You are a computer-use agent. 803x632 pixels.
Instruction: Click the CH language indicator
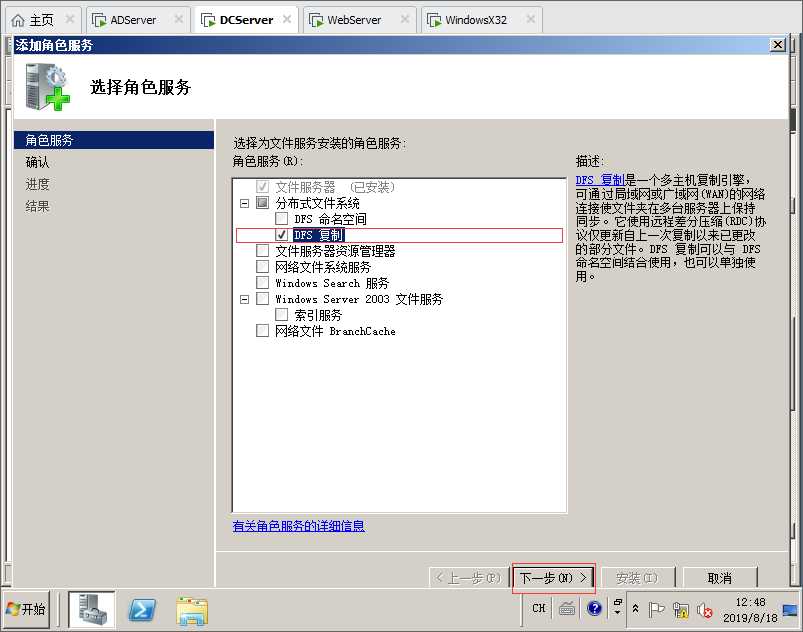[539, 608]
